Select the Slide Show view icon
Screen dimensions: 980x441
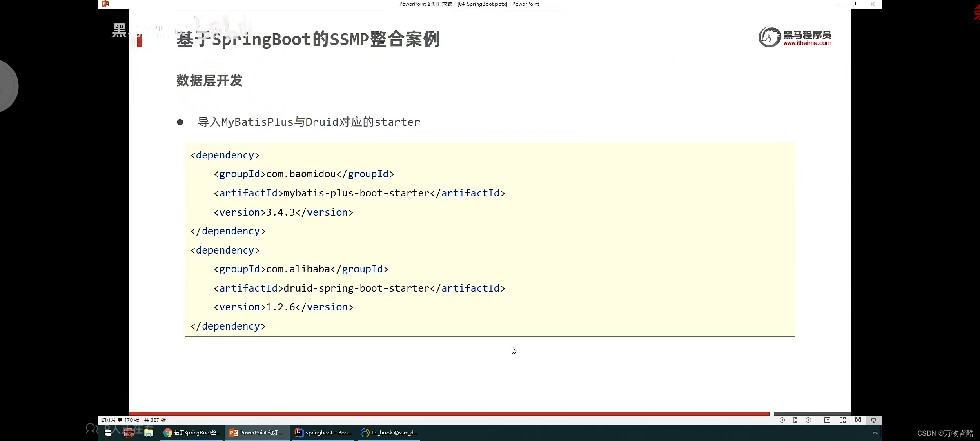pos(873,420)
